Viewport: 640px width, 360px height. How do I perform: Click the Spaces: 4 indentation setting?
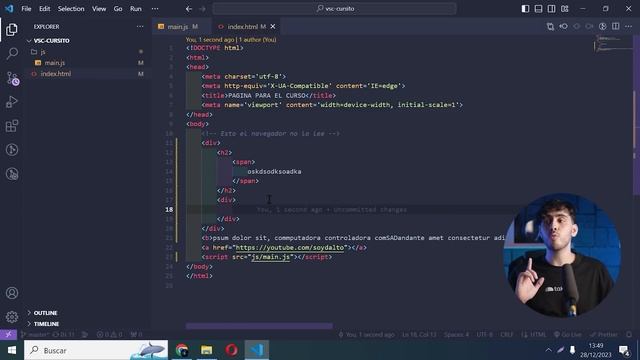[x=456, y=335]
